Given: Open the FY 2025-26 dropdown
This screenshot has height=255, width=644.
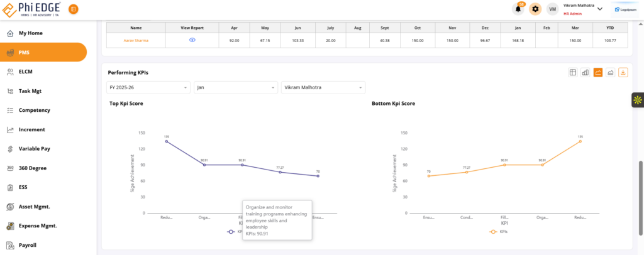Looking at the screenshot, I should pos(148,87).
